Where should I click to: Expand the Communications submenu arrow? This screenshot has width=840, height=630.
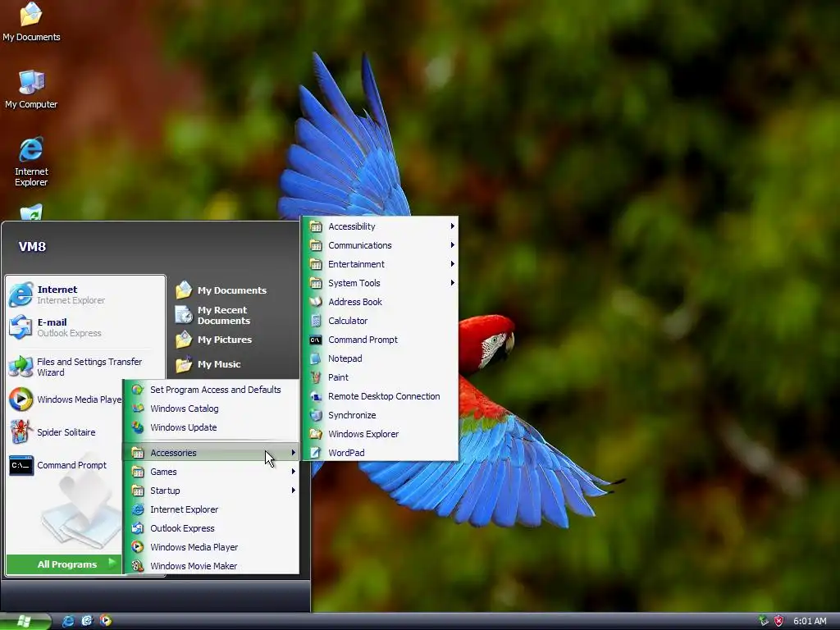(x=452, y=244)
